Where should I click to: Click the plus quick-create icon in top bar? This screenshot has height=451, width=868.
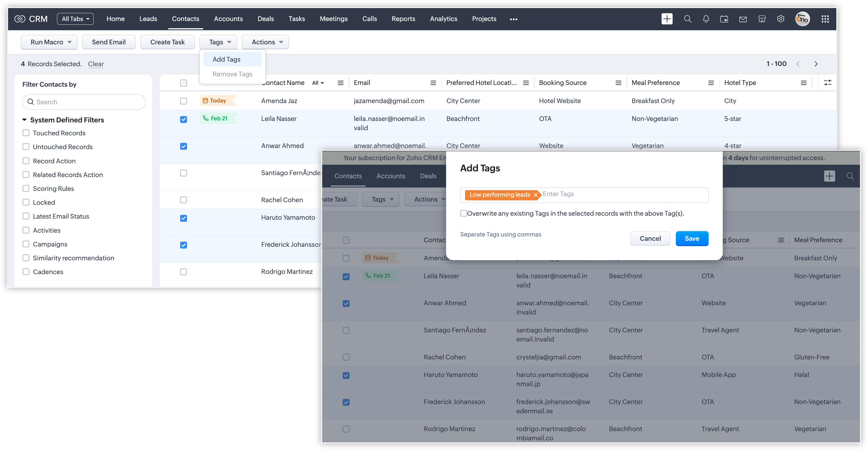tap(667, 19)
